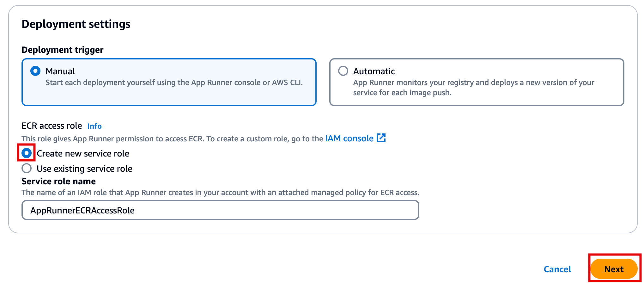Image resolution: width=644 pixels, height=289 pixels.
Task: Click 'This role gives App Runner permission' text
Action: click(x=172, y=139)
